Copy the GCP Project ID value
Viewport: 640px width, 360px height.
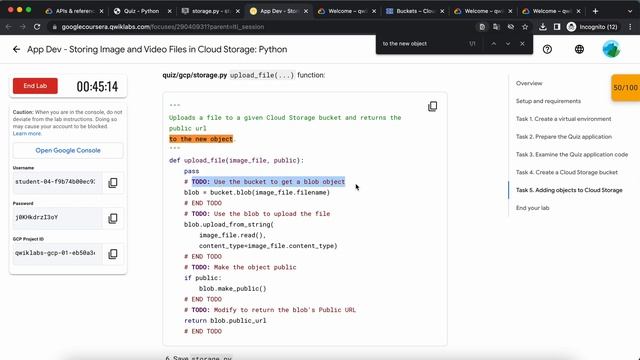113,253
